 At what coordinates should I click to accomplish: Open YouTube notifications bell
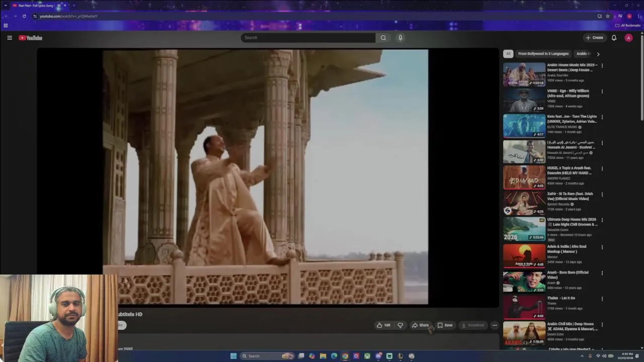[614, 38]
